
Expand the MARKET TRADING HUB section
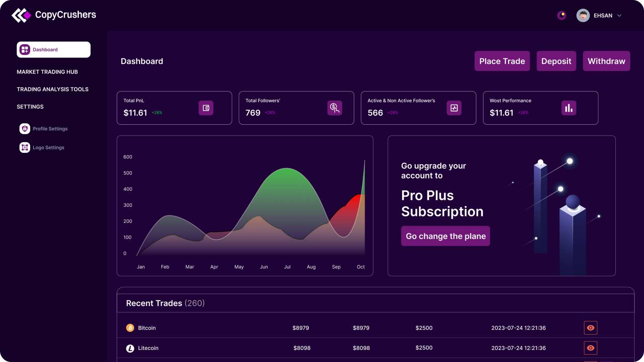tap(47, 72)
